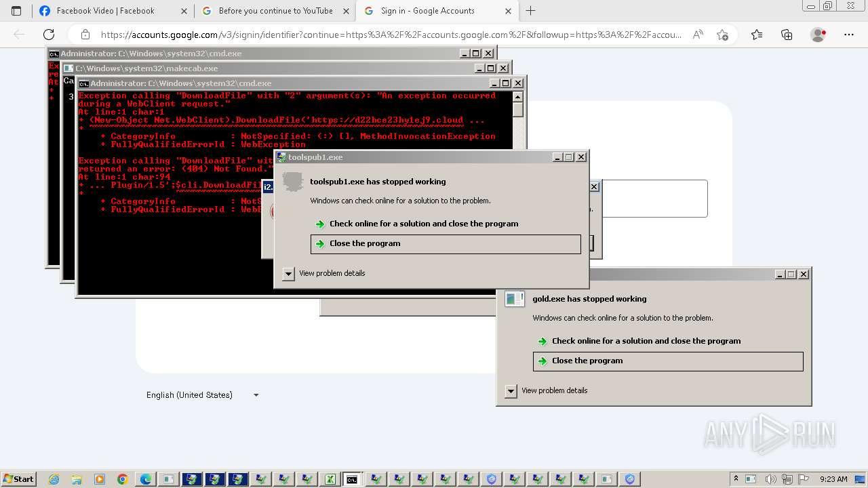Add this page to favorites star-plus icon
The width and height of the screenshot is (868, 488).
click(722, 35)
